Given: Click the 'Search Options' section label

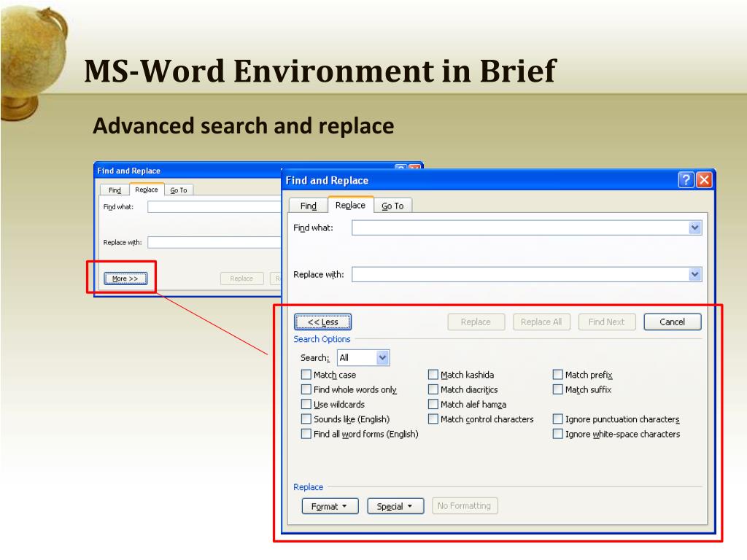Looking at the screenshot, I should click(322, 339).
